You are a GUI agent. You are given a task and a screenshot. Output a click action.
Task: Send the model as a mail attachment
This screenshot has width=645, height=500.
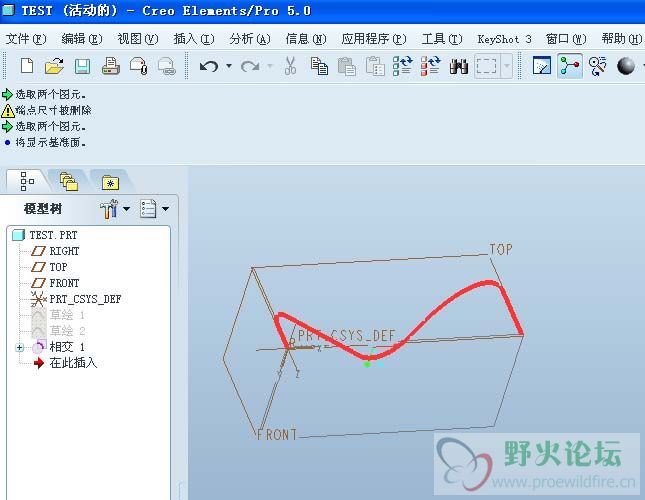point(139,66)
